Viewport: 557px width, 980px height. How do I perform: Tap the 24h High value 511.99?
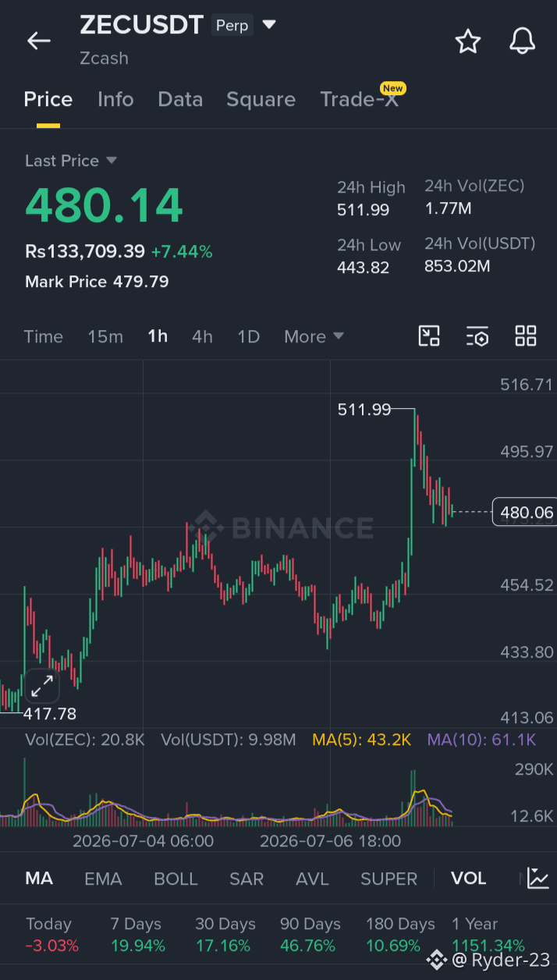pos(363,210)
